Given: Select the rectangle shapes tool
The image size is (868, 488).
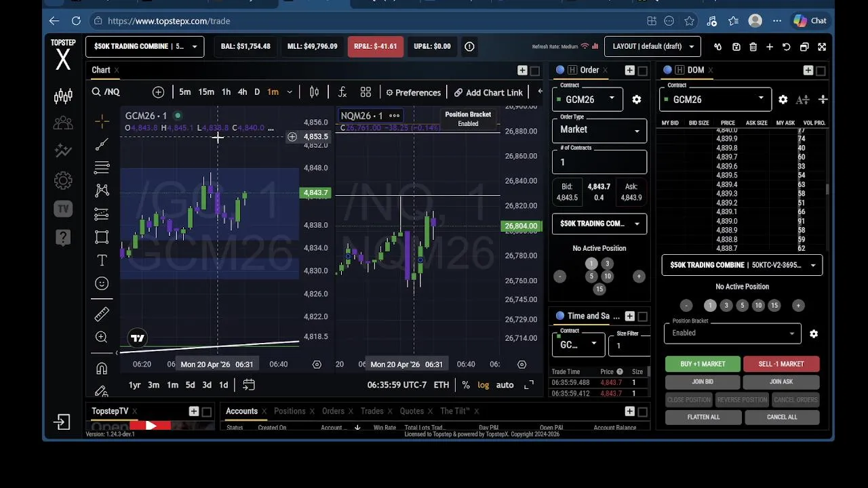Looking at the screenshot, I should pyautogui.click(x=102, y=237).
